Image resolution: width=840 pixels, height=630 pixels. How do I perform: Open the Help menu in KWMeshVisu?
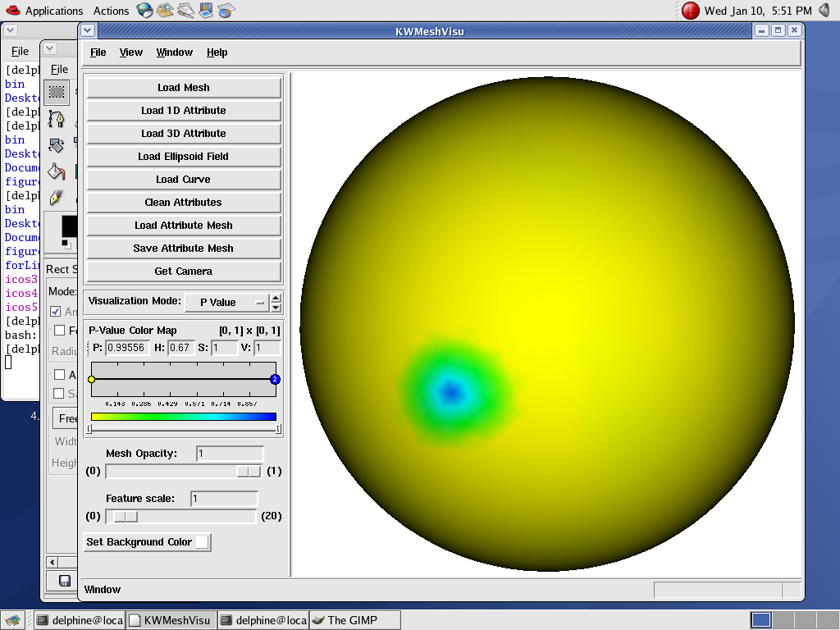click(x=217, y=52)
